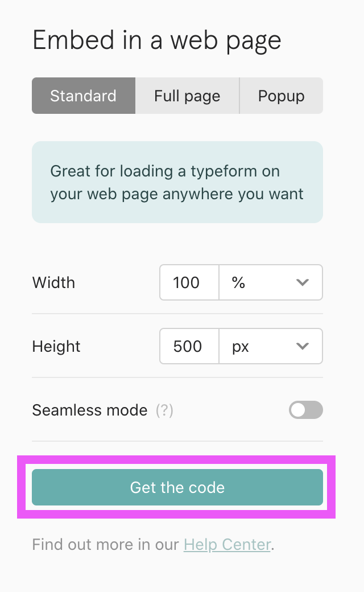364x592 pixels.
Task: Click the Height value field showing 500
Action: pyautogui.click(x=189, y=346)
